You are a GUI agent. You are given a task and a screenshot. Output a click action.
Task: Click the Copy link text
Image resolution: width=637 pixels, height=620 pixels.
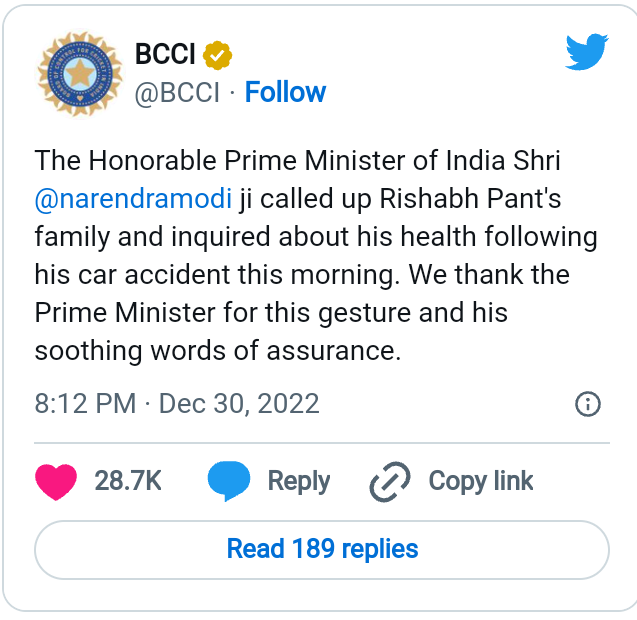click(x=481, y=481)
